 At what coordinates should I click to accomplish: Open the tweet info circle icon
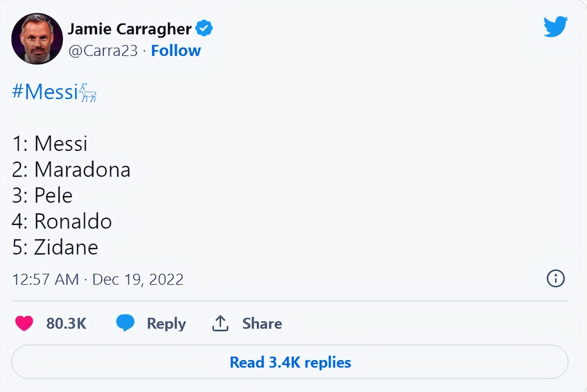pos(555,278)
